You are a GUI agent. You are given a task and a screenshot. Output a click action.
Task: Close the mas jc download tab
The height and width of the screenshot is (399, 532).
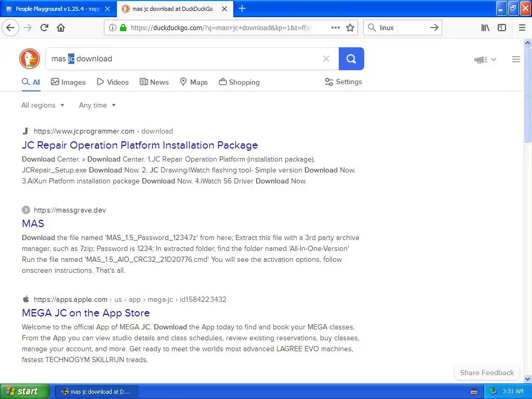(x=224, y=9)
